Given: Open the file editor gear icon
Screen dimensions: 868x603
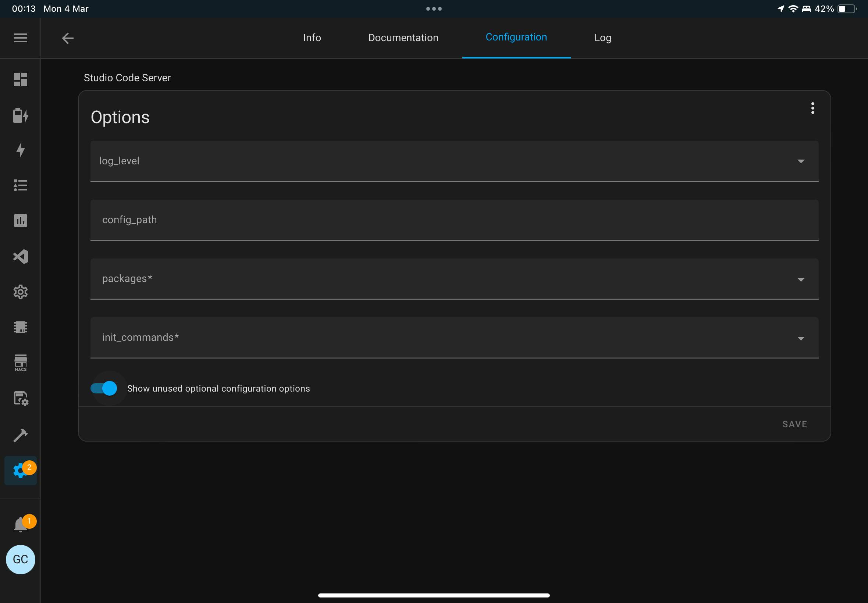Looking at the screenshot, I should click(20, 398).
